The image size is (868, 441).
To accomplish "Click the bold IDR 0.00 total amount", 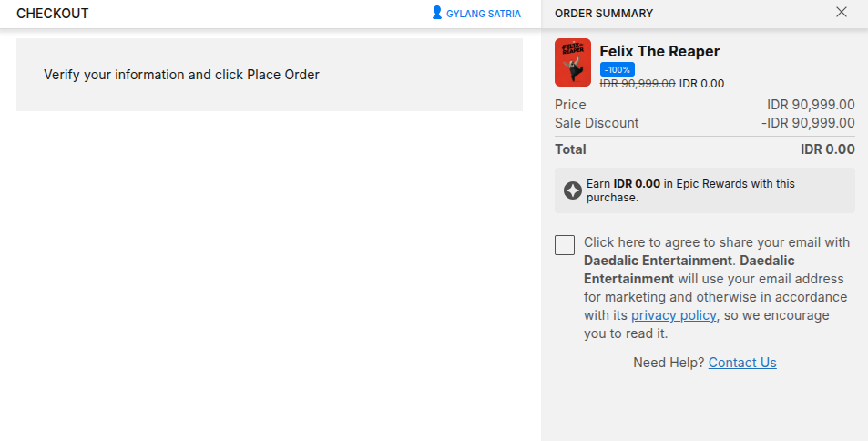I will click(827, 149).
